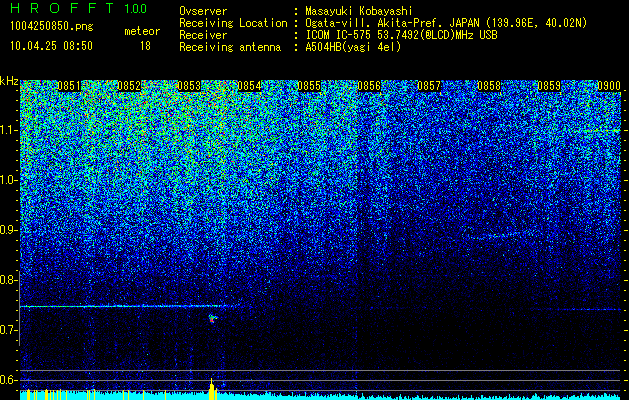
Task: Click the date stamp 10.04.25 08:50
Action: coord(52,46)
